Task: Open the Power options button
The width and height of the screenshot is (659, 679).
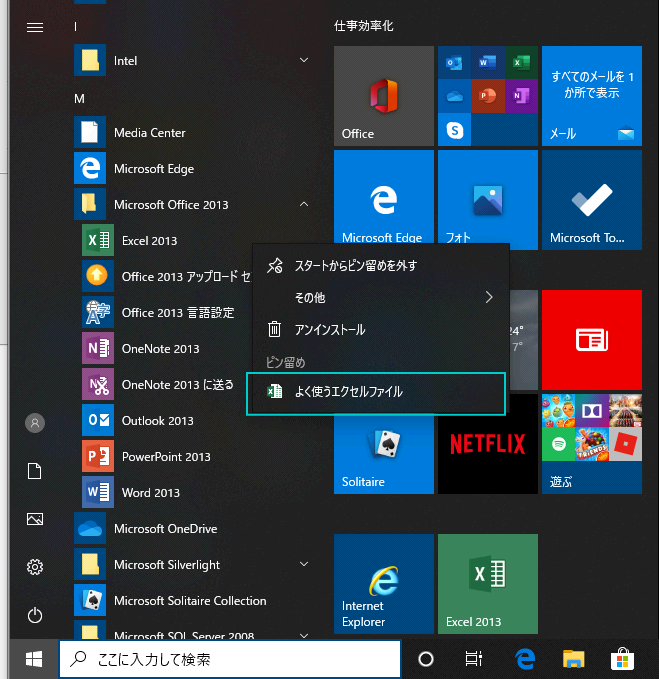Action: pyautogui.click(x=35, y=615)
